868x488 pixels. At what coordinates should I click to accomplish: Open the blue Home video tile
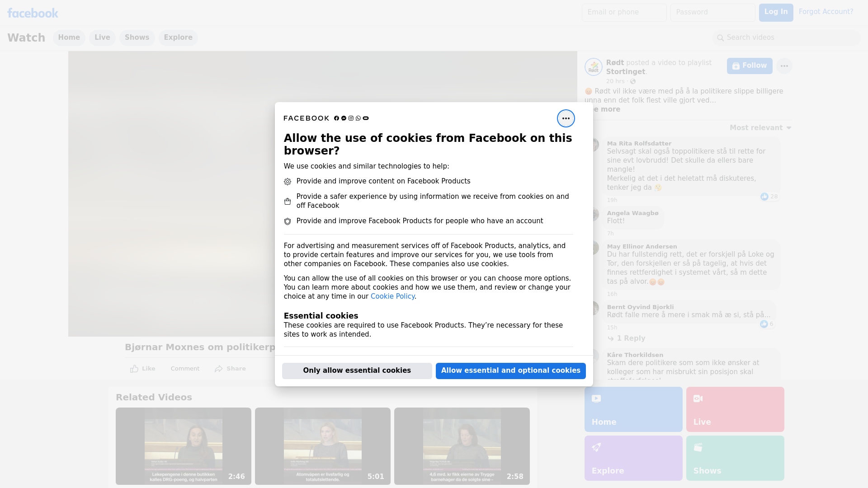pos(633,409)
